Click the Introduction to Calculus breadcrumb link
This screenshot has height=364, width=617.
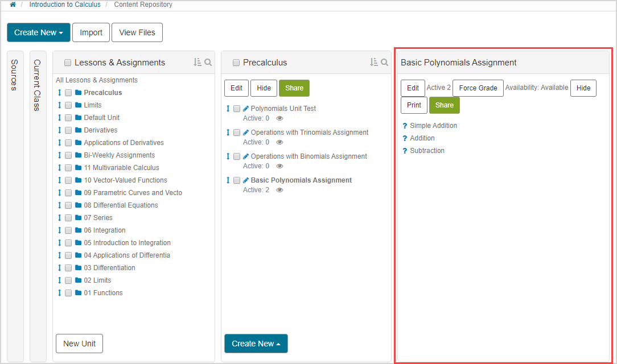pyautogui.click(x=65, y=5)
